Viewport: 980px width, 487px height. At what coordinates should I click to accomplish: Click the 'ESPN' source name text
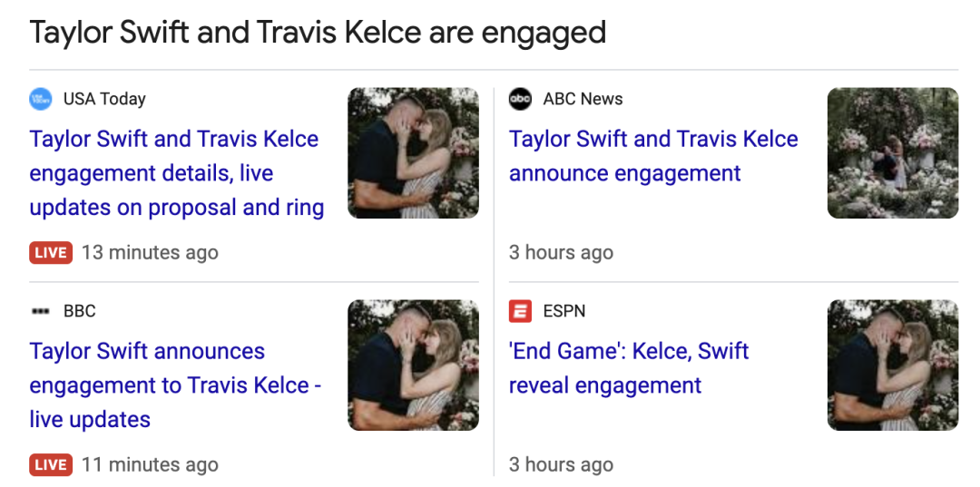pos(564,311)
